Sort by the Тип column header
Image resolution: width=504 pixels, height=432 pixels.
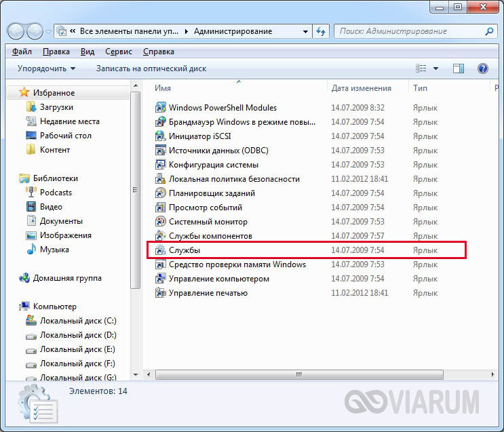point(420,87)
